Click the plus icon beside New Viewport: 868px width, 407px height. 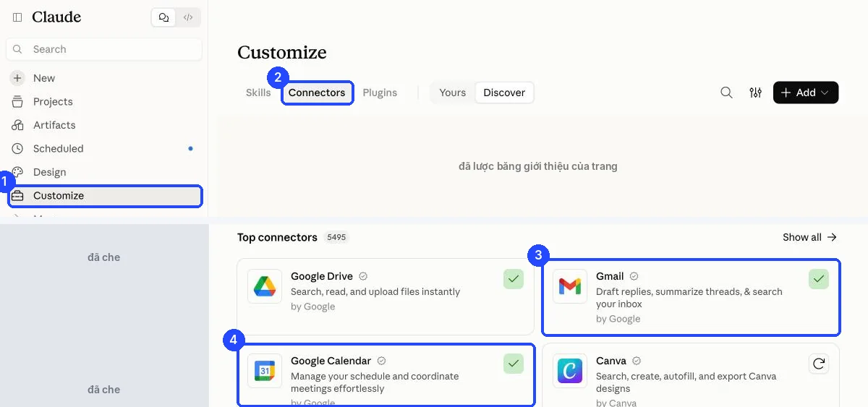click(x=18, y=78)
